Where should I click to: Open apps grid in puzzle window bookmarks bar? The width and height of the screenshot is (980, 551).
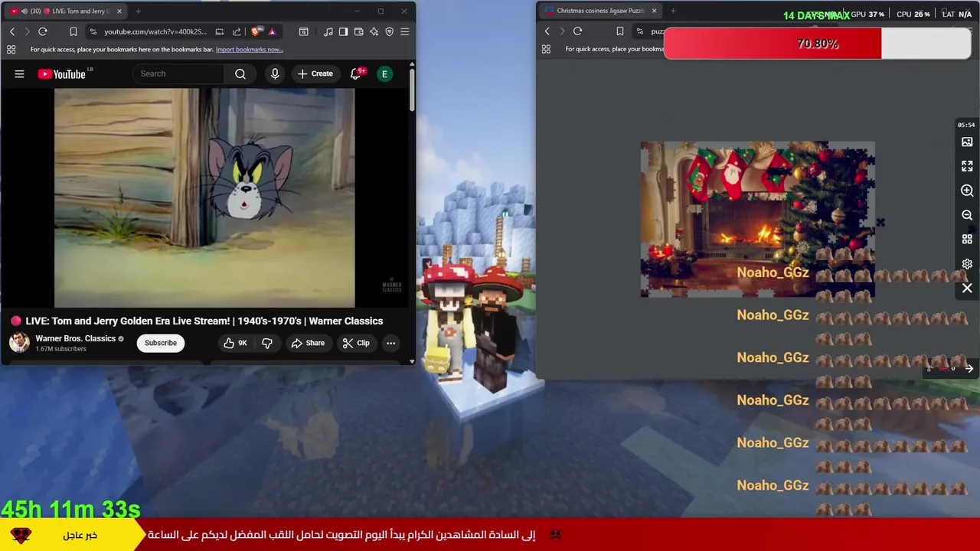[x=546, y=49]
